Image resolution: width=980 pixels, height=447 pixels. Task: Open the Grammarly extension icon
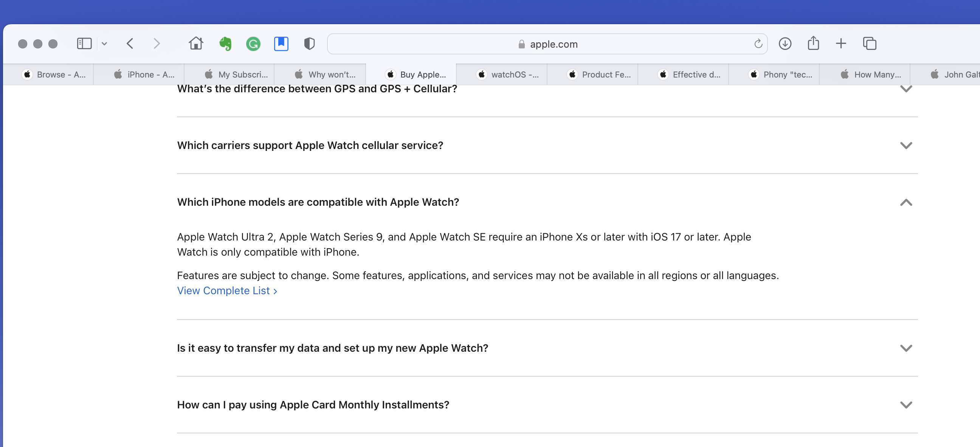point(253,44)
